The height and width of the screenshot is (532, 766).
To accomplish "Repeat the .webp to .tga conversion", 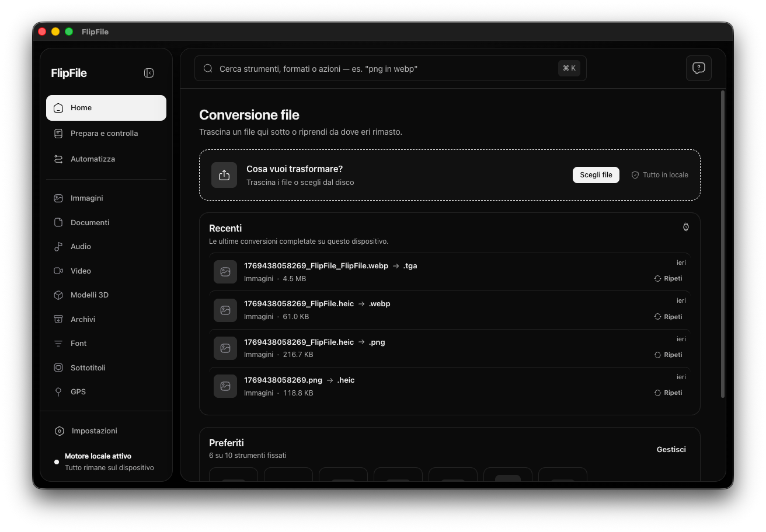I will [x=668, y=279].
